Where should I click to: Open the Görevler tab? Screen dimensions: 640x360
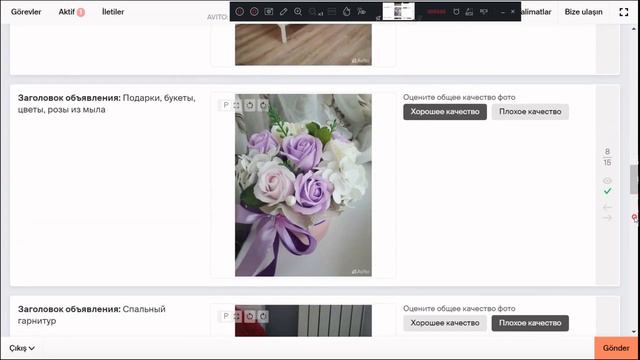point(26,12)
